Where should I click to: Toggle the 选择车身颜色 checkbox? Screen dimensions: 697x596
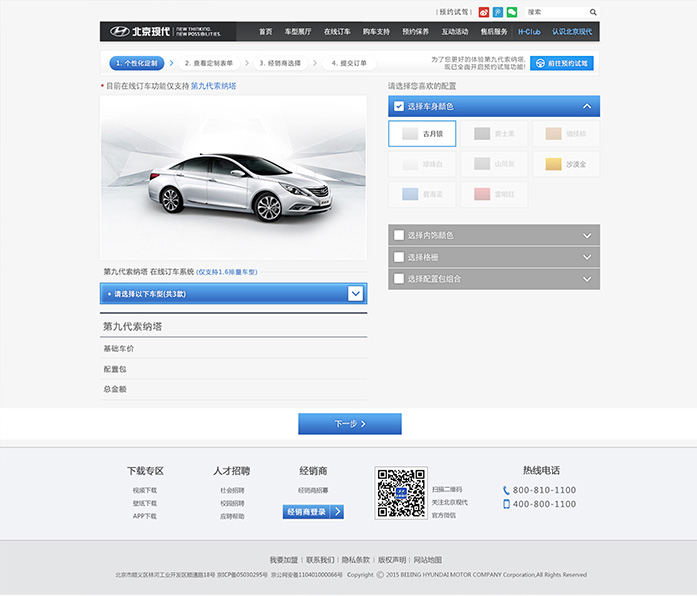399,106
